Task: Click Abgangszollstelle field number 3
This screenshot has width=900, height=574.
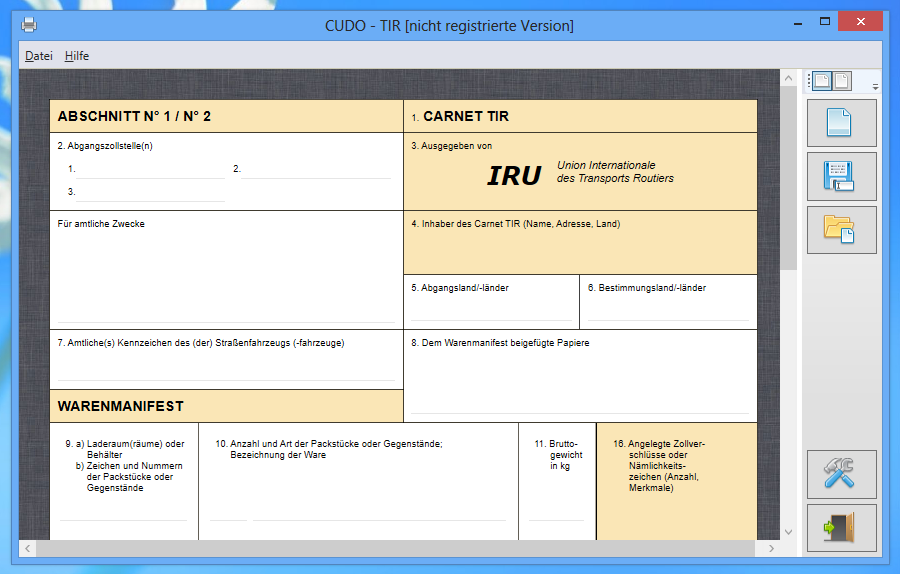Action: point(150,193)
